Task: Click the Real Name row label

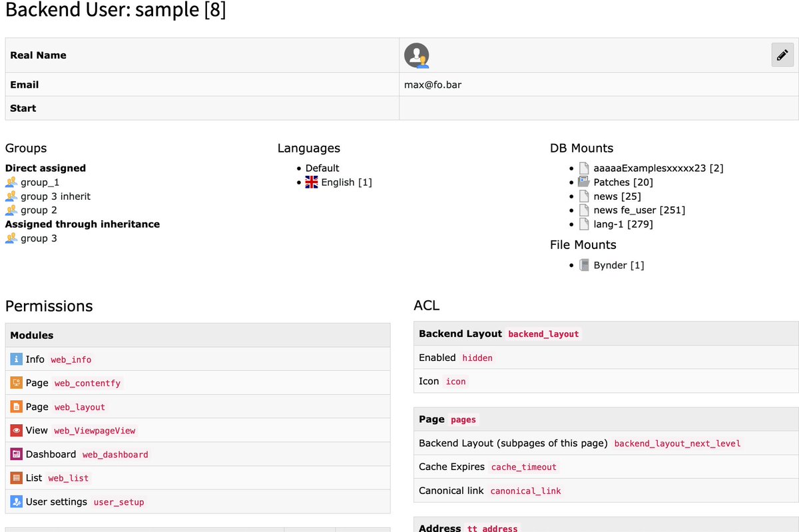Action: tap(38, 55)
